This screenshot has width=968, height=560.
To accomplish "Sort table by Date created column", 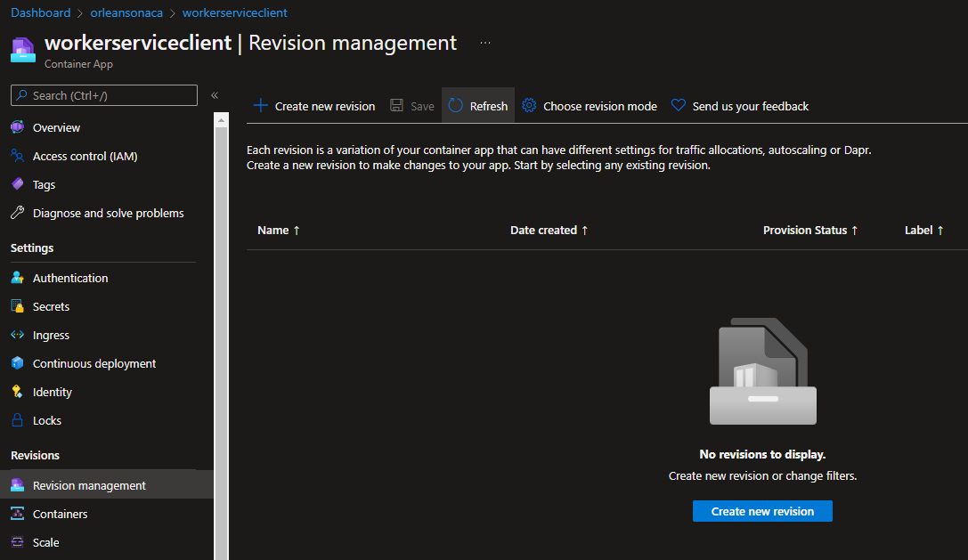I will tap(549, 231).
